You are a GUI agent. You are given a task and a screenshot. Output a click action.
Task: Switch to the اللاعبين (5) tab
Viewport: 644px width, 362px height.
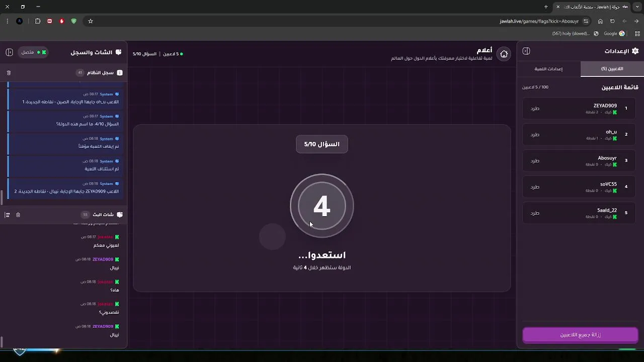tap(612, 69)
